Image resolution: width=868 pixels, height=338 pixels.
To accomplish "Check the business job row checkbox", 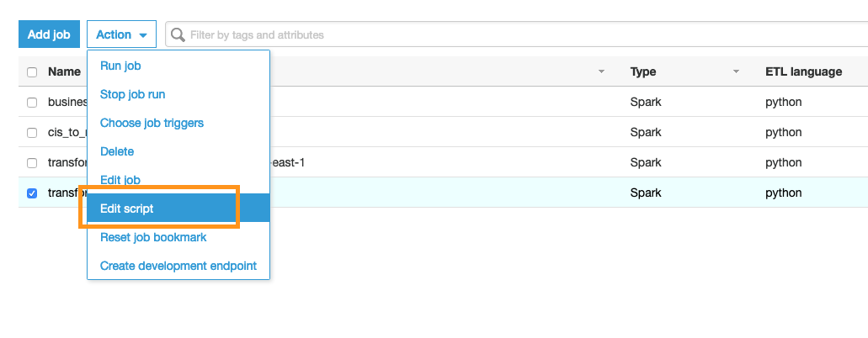I will point(32,103).
